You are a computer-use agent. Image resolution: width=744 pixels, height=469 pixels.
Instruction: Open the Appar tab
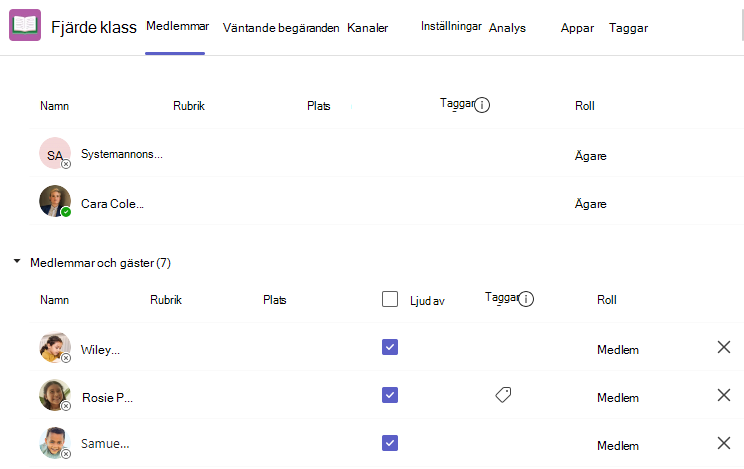point(577,28)
